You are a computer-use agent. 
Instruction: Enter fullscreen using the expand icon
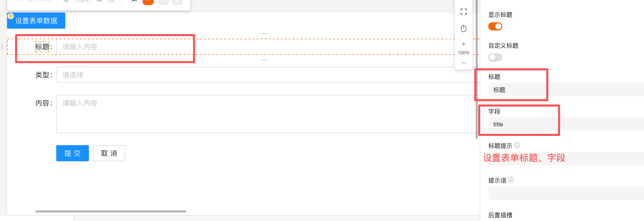[x=463, y=12]
